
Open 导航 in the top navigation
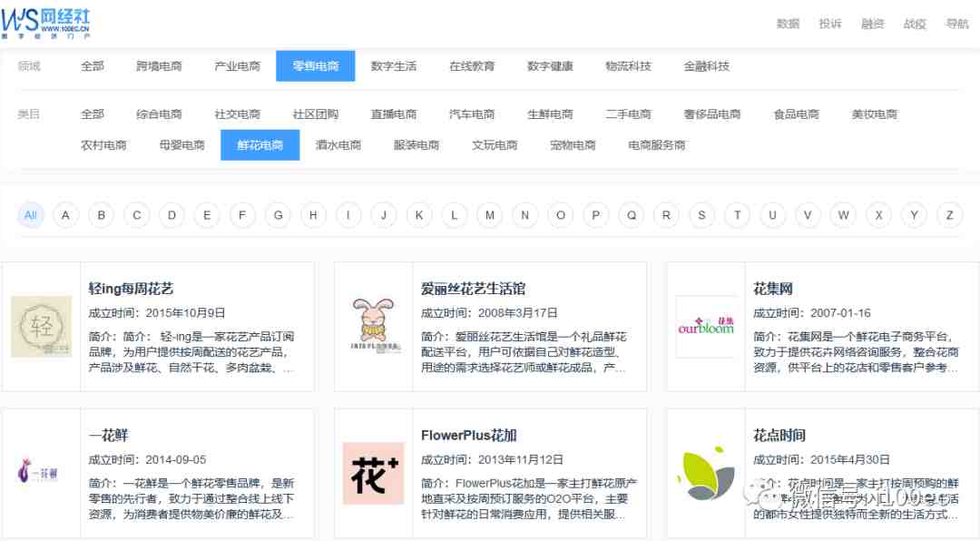[x=957, y=24]
